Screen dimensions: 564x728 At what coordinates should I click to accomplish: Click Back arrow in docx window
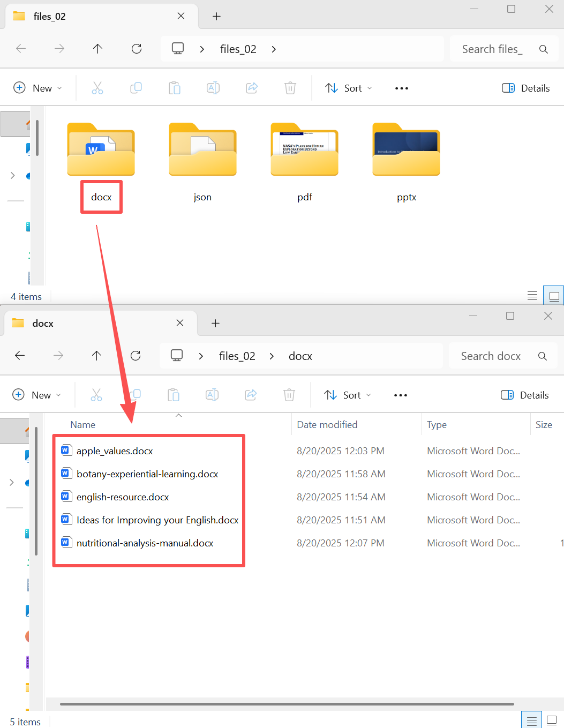click(20, 356)
